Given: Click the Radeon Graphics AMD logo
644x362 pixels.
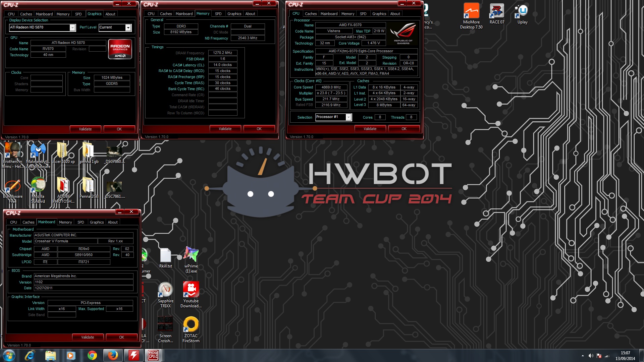Looking at the screenshot, I should click(120, 49).
